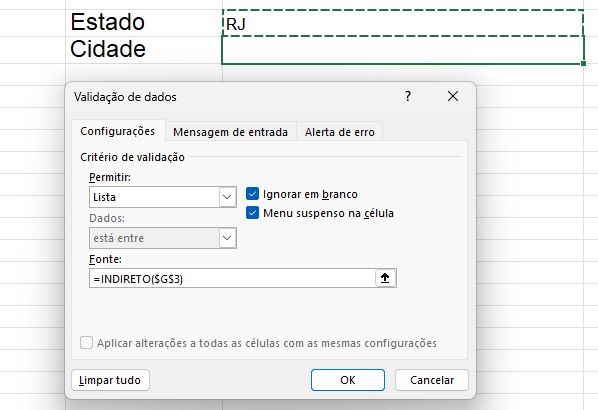Open the help question mark in dialog
This screenshot has width=598, height=410.
coord(408,96)
